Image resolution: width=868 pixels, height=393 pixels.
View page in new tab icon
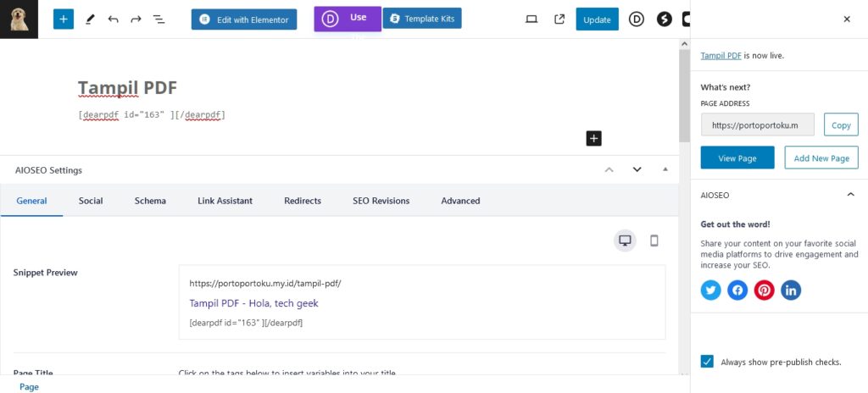pos(559,19)
